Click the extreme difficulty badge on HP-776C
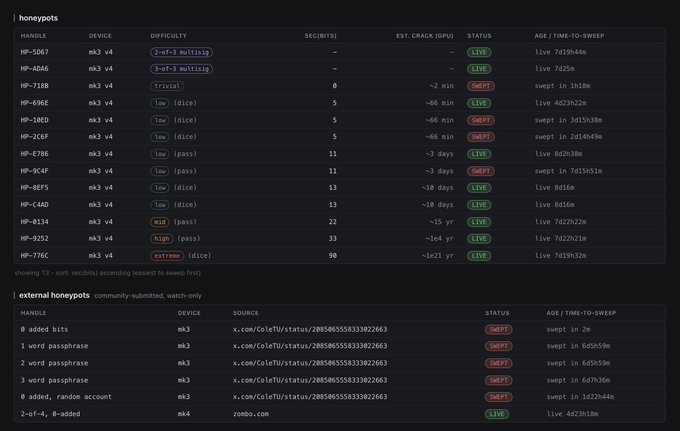This screenshot has height=431, width=680. pos(167,256)
